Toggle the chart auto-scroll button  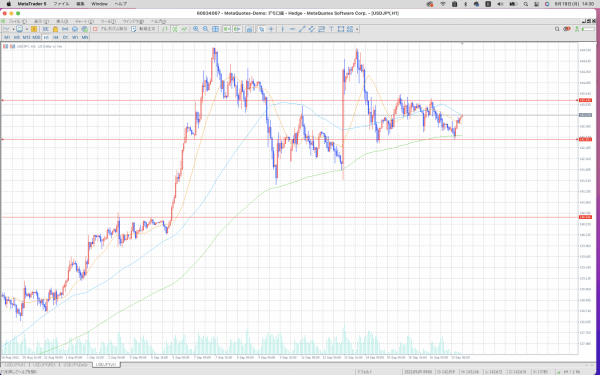(x=227, y=29)
